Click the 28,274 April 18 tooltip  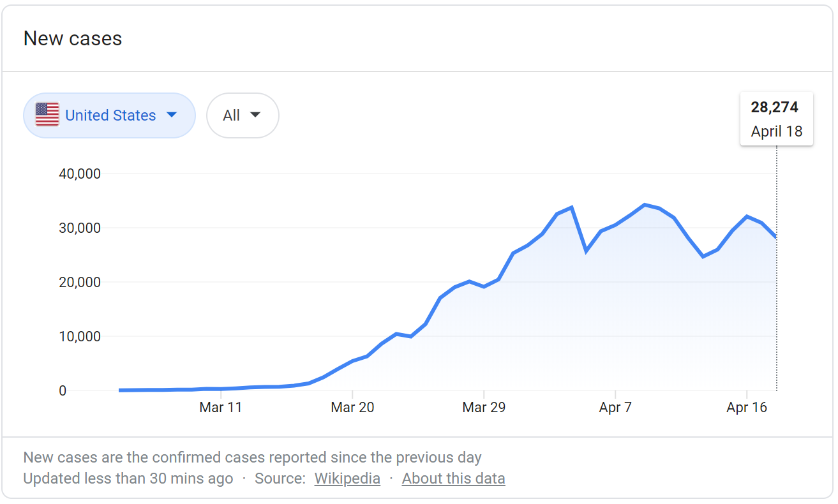[x=776, y=119]
